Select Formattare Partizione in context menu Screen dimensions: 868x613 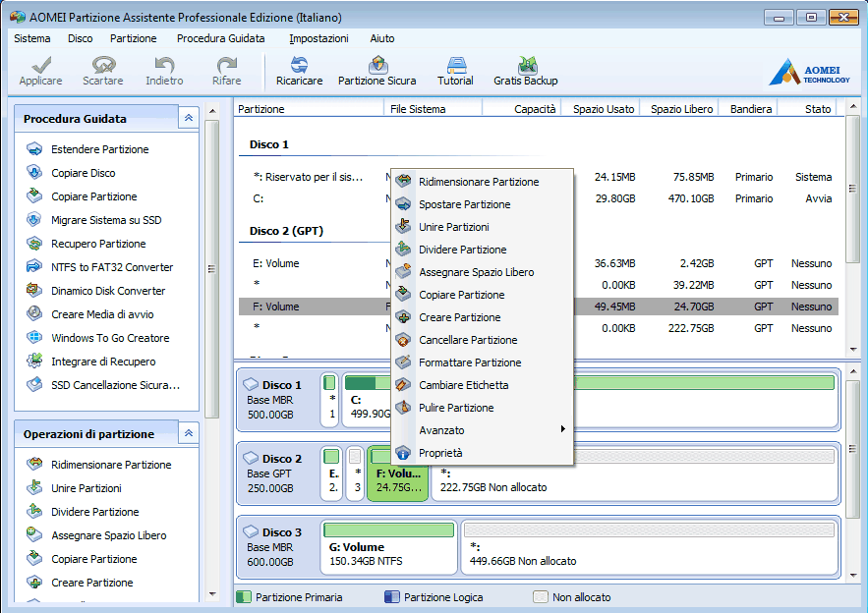(x=469, y=362)
